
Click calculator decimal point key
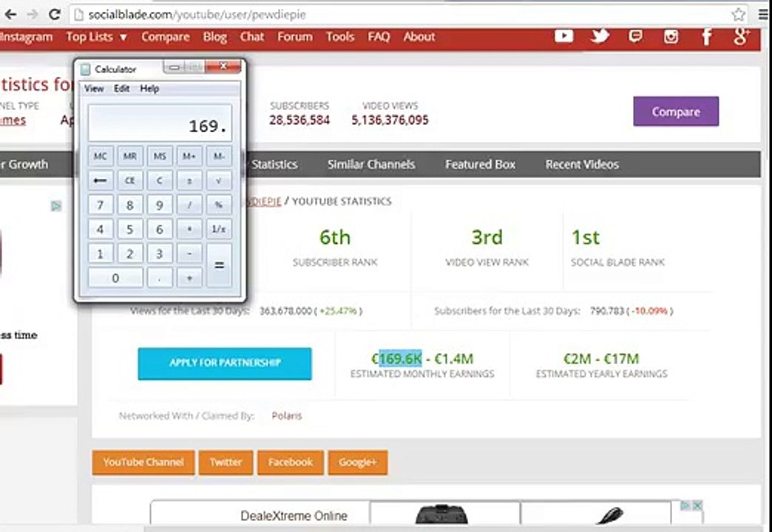[160, 278]
